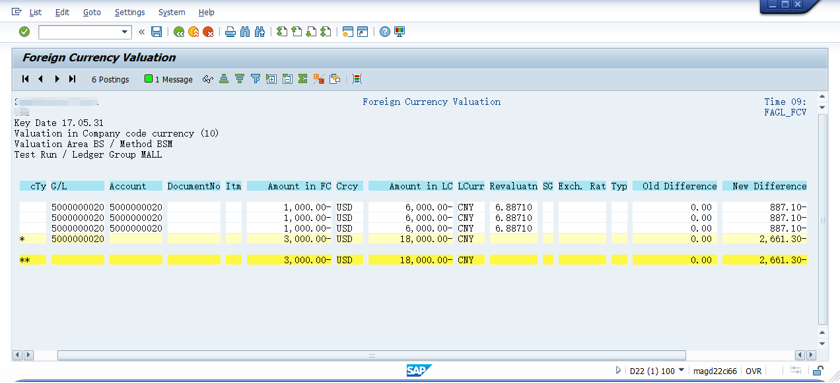Click the status bar padlock icon
Viewport: 840px width, 383px height.
pos(818,370)
